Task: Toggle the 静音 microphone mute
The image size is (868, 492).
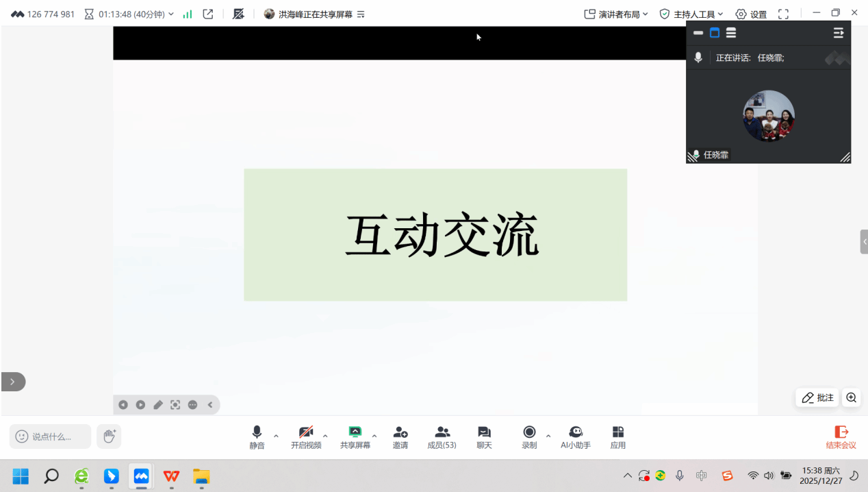Action: tap(257, 436)
